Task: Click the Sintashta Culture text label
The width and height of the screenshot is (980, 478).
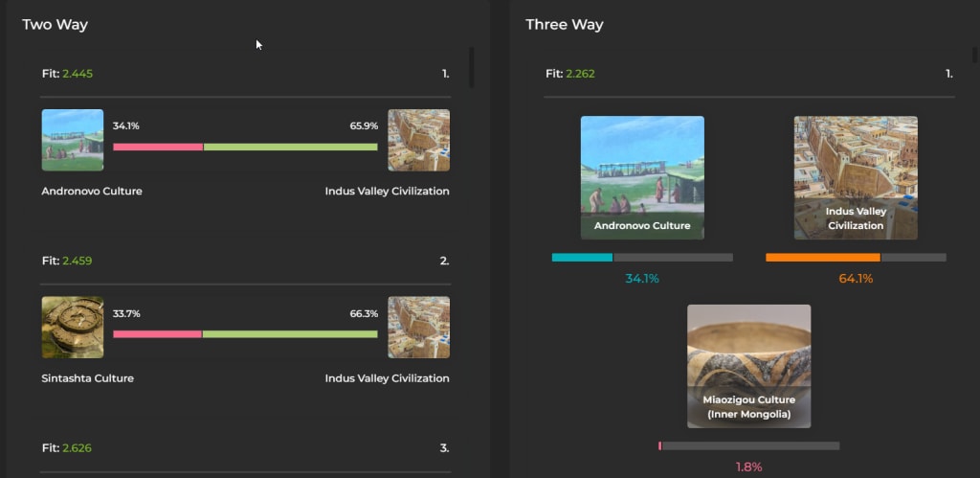Action: [87, 378]
